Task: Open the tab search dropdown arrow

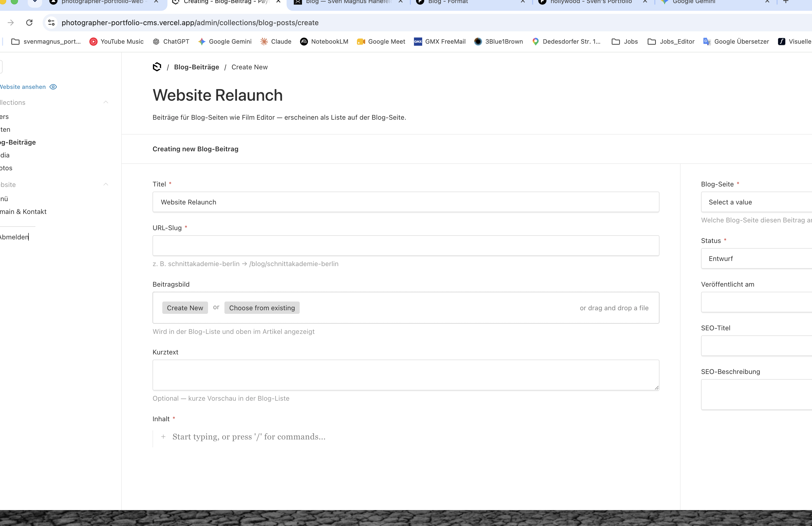Action: tap(35, 2)
